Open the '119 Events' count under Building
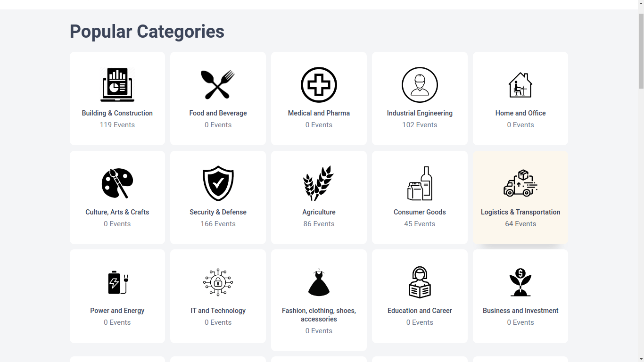Screen dimensions: 644x362 [117, 125]
